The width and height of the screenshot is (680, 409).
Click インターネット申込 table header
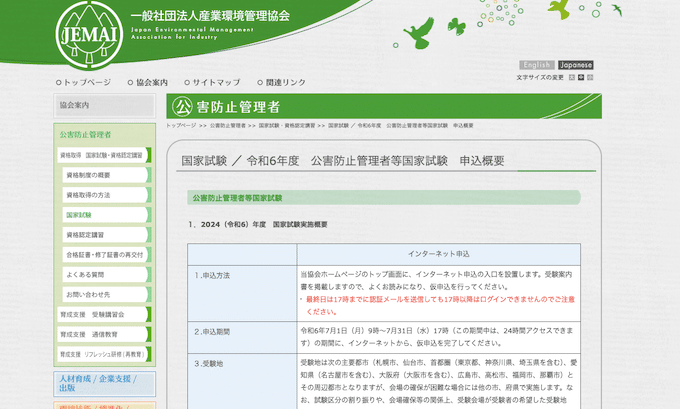[x=438, y=254]
